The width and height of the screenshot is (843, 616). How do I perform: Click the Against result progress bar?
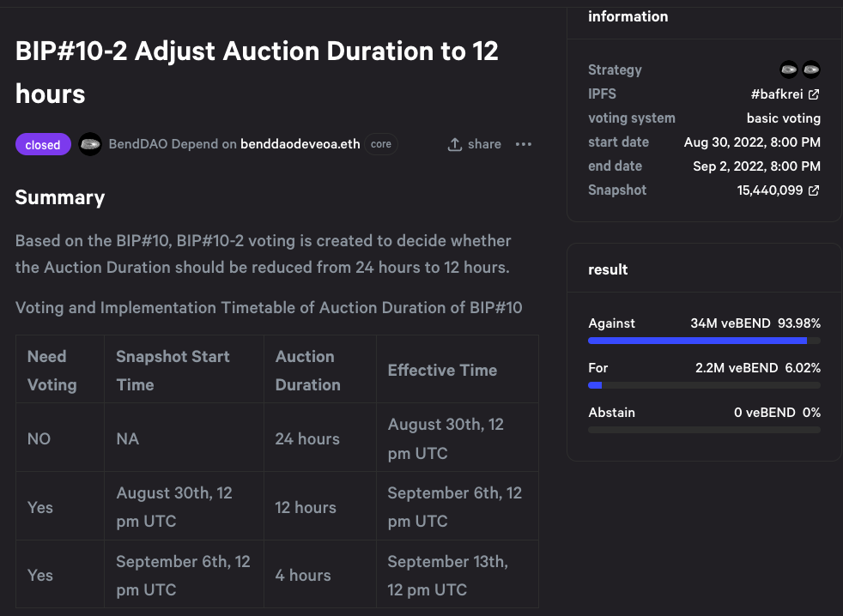[x=704, y=341]
